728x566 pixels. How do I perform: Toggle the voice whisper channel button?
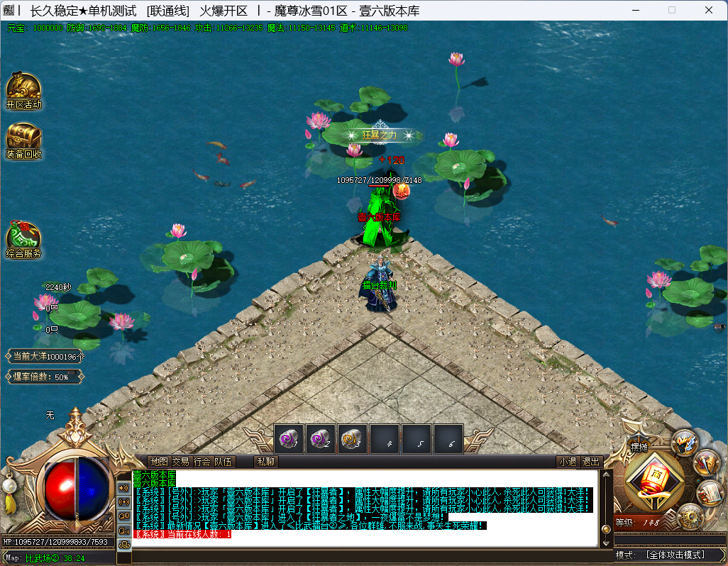tap(124, 531)
